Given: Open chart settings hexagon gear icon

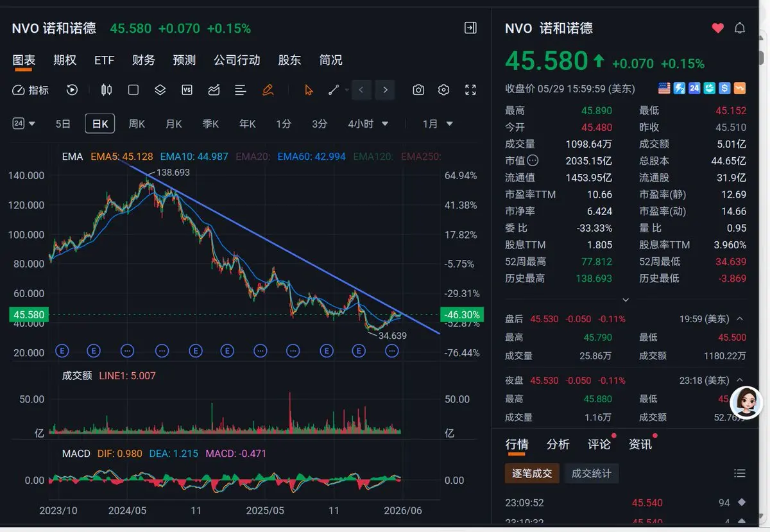Looking at the screenshot, I should (443, 90).
